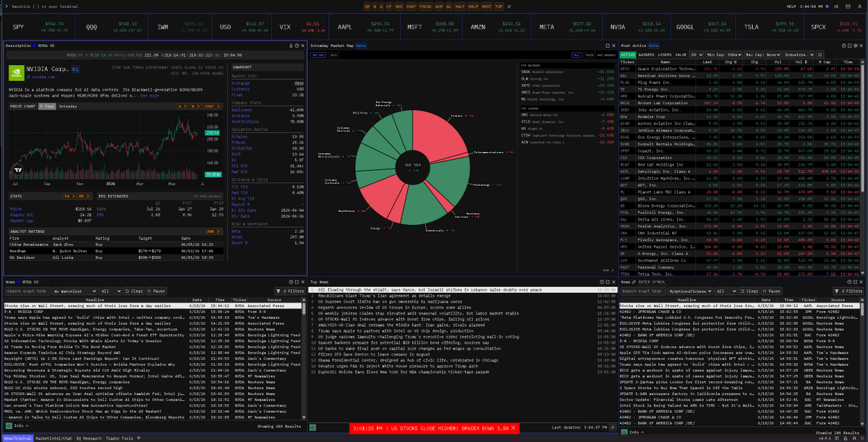Click Clear button in NVDA News panel

(134, 291)
